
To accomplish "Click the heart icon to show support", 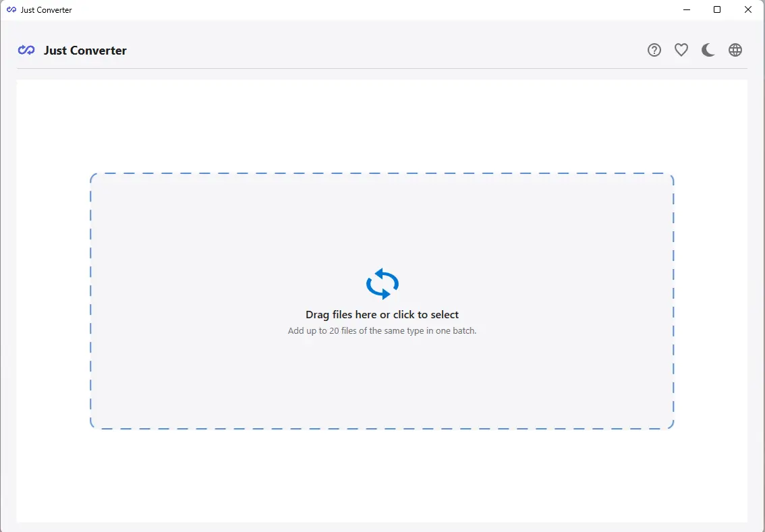I will click(681, 50).
